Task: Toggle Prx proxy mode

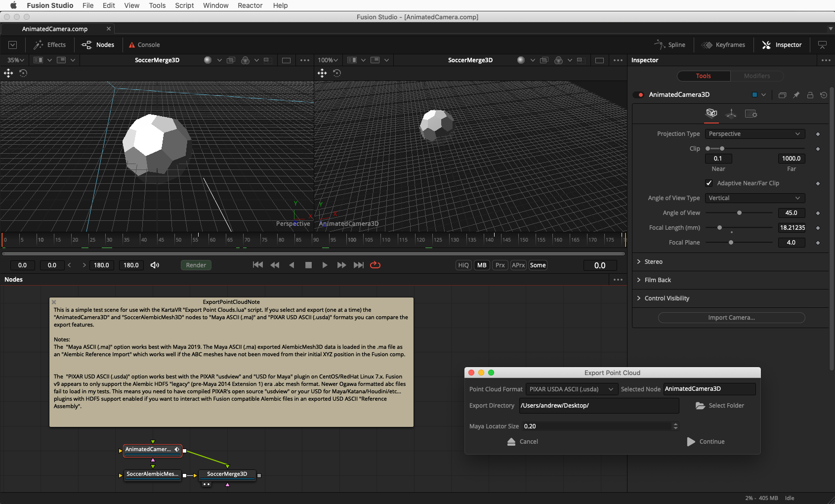Action: pos(500,265)
